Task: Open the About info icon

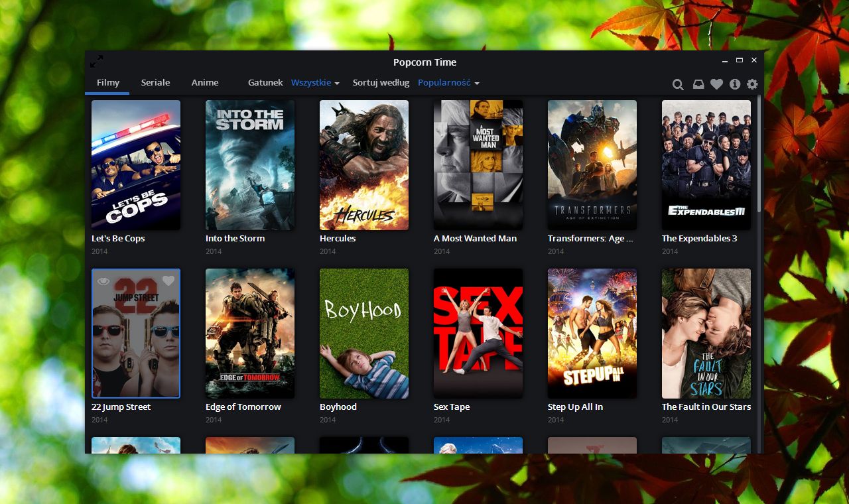Action: click(734, 84)
